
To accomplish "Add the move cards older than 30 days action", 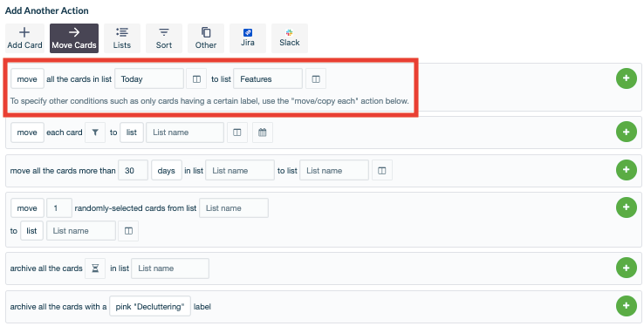I will point(626,170).
